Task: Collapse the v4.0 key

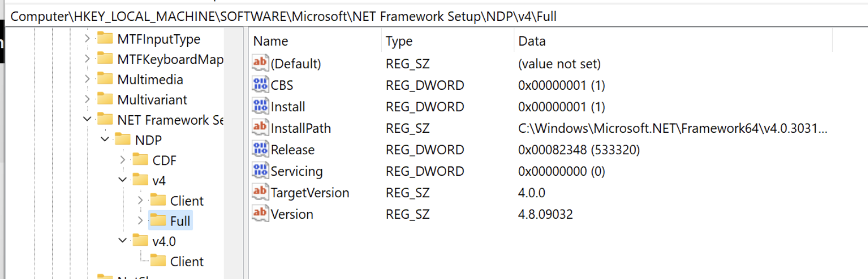Action: (x=122, y=240)
